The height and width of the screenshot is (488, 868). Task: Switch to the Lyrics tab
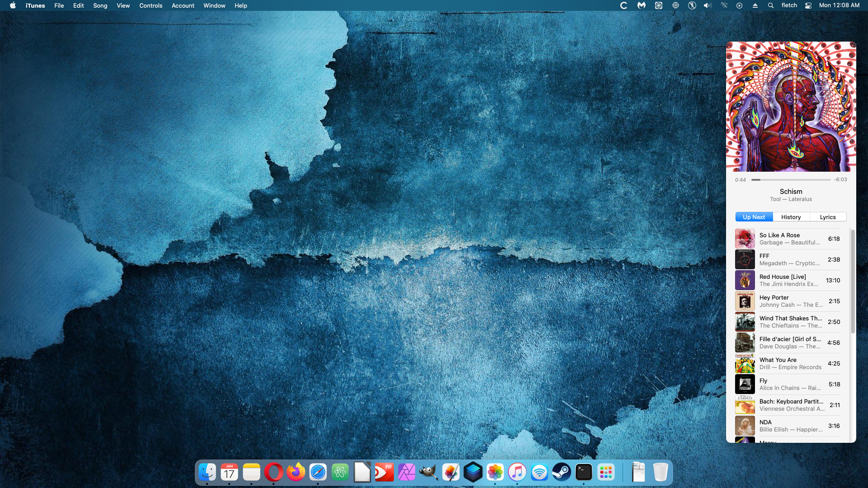pyautogui.click(x=828, y=217)
